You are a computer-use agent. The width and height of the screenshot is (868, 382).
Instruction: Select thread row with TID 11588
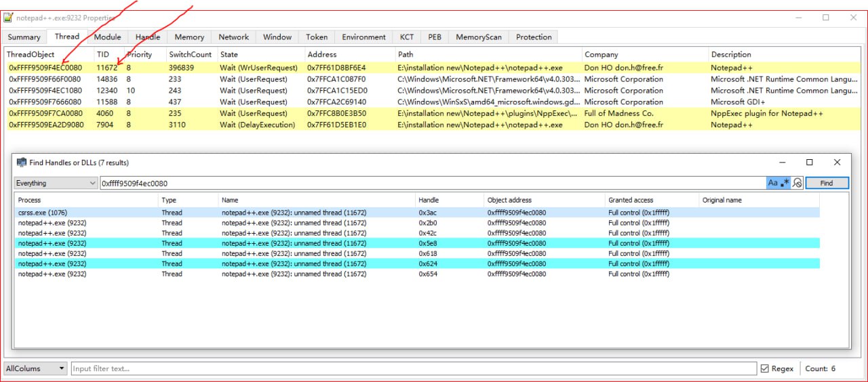pyautogui.click(x=433, y=102)
